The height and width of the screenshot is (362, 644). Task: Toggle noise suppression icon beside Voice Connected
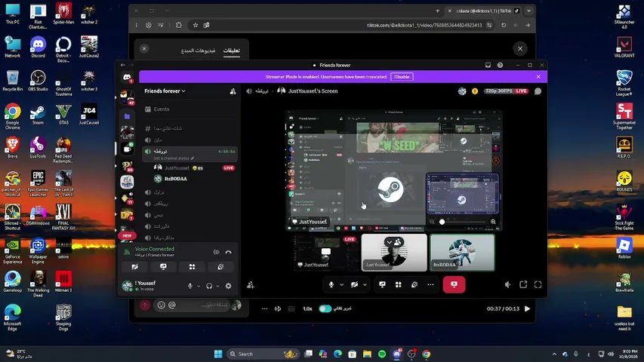coord(216,252)
